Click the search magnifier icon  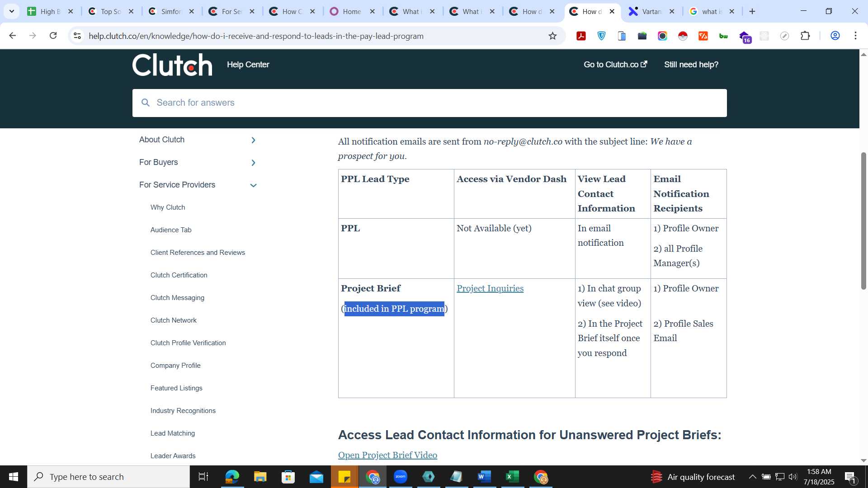[x=146, y=103]
